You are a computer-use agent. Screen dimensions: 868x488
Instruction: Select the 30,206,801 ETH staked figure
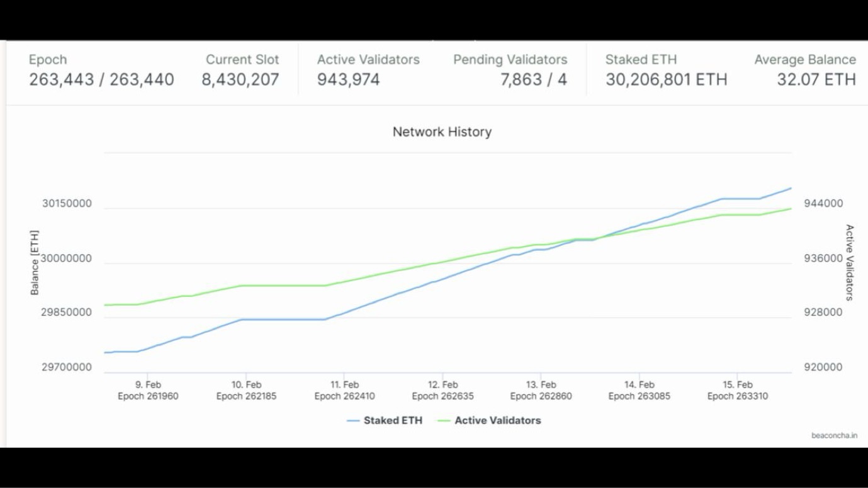click(x=666, y=80)
